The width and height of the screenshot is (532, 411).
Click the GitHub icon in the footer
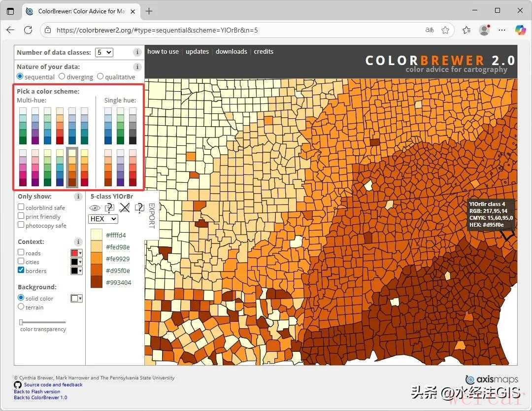tap(18, 385)
